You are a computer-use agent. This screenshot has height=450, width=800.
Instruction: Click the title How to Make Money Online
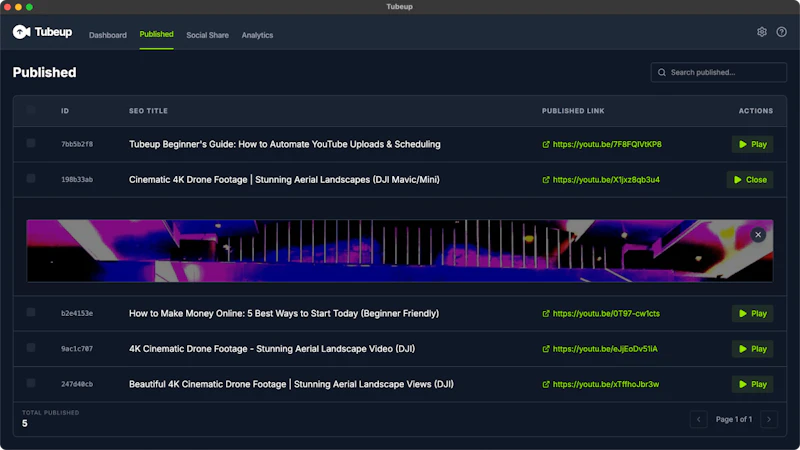tap(284, 313)
